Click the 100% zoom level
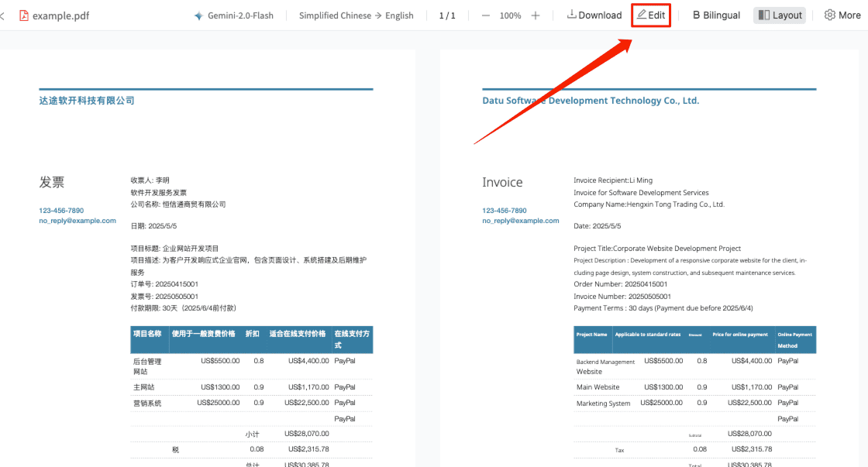The width and height of the screenshot is (868, 467). pyautogui.click(x=510, y=15)
